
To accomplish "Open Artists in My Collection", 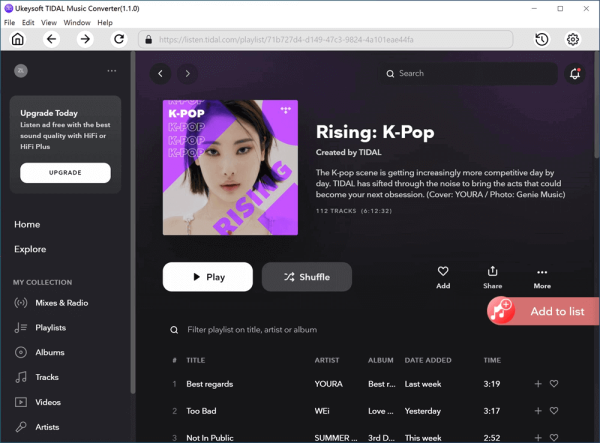I will [x=37, y=427].
